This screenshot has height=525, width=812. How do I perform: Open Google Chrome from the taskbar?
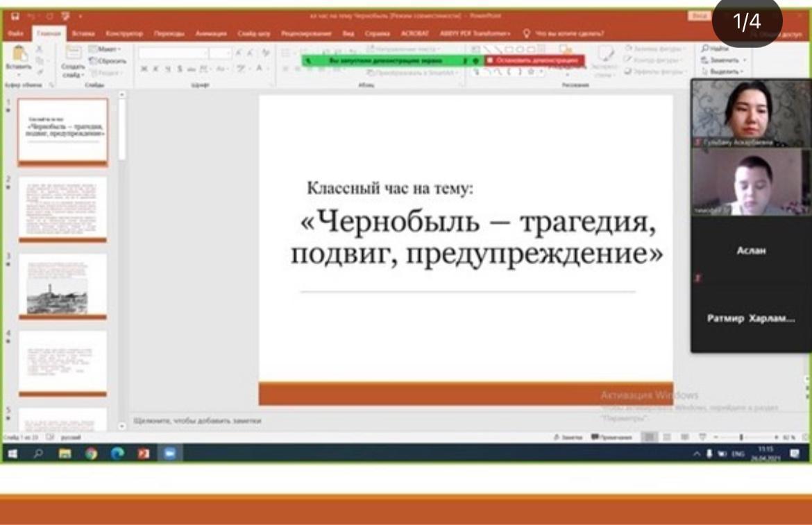coord(92,454)
